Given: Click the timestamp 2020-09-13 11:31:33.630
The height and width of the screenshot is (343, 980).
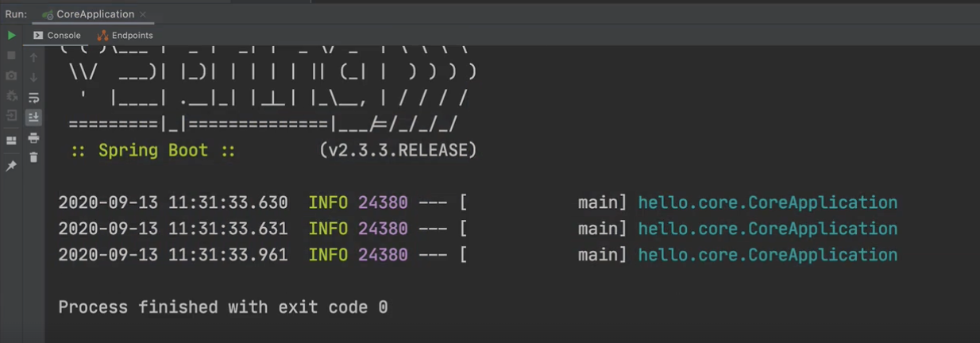Looking at the screenshot, I should click(173, 202).
